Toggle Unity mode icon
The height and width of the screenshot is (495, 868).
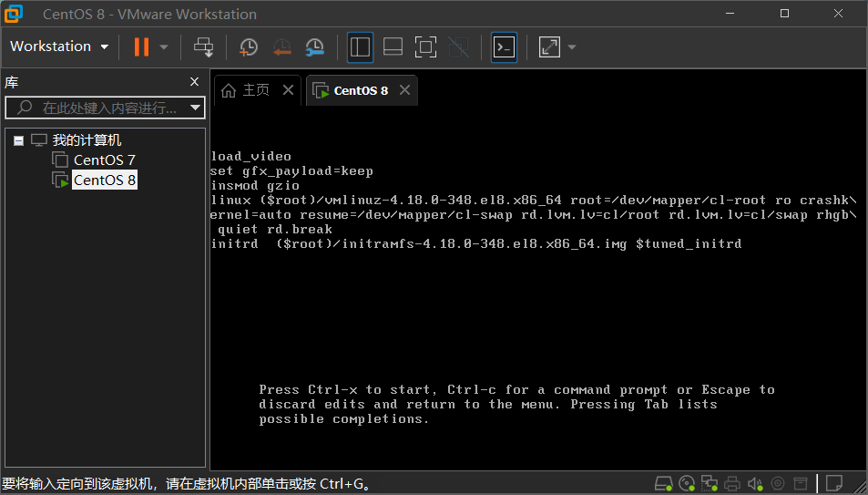(458, 47)
